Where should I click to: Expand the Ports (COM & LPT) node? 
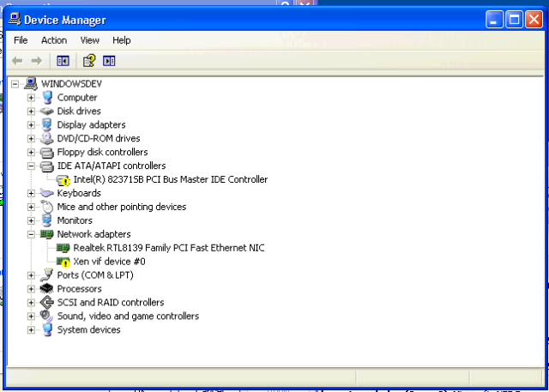pyautogui.click(x=31, y=275)
